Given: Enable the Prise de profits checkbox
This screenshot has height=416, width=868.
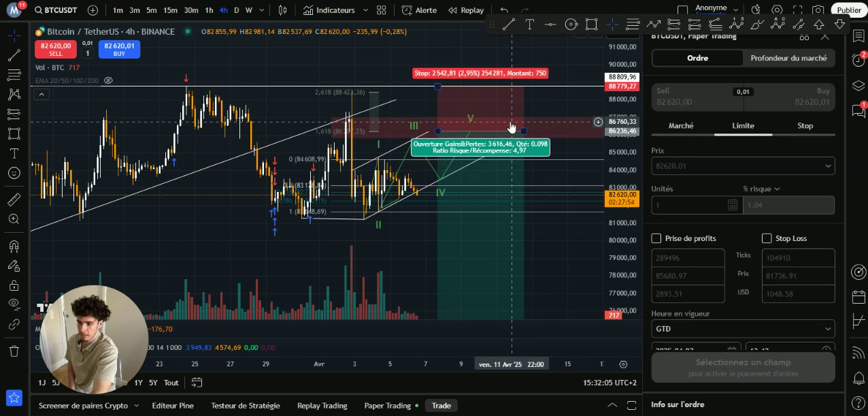Looking at the screenshot, I should click(656, 238).
